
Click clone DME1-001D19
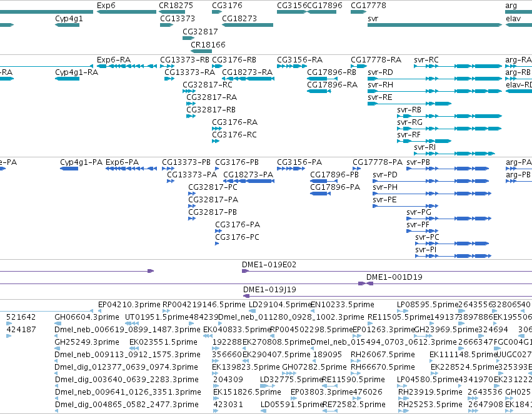pos(449,283)
